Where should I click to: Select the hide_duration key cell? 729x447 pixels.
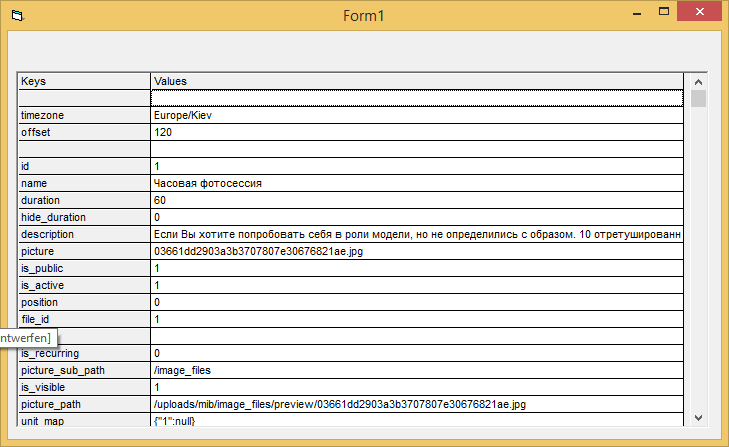(x=84, y=217)
